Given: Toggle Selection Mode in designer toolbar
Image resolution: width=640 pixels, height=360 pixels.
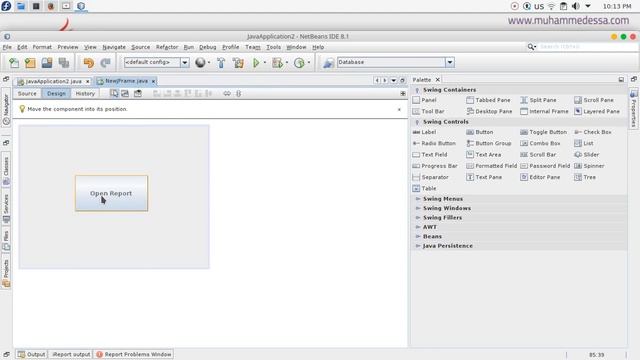Looking at the screenshot, I should point(114,93).
